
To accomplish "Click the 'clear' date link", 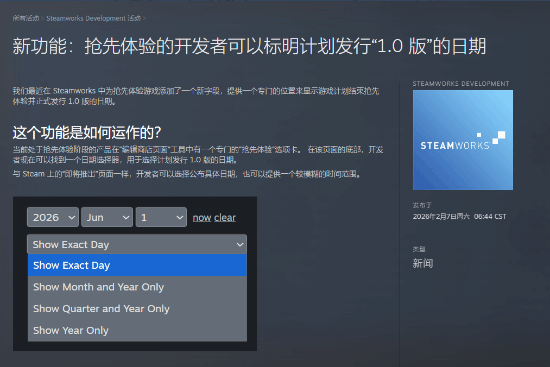I will tap(225, 218).
